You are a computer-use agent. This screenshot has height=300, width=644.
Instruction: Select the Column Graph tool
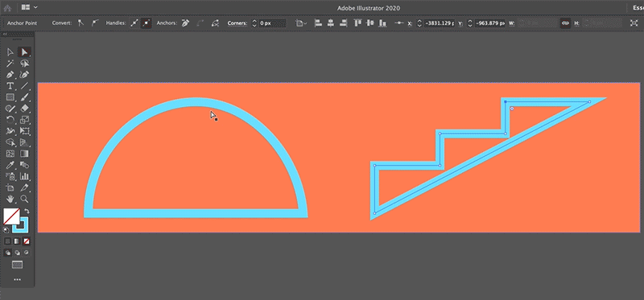(24, 176)
